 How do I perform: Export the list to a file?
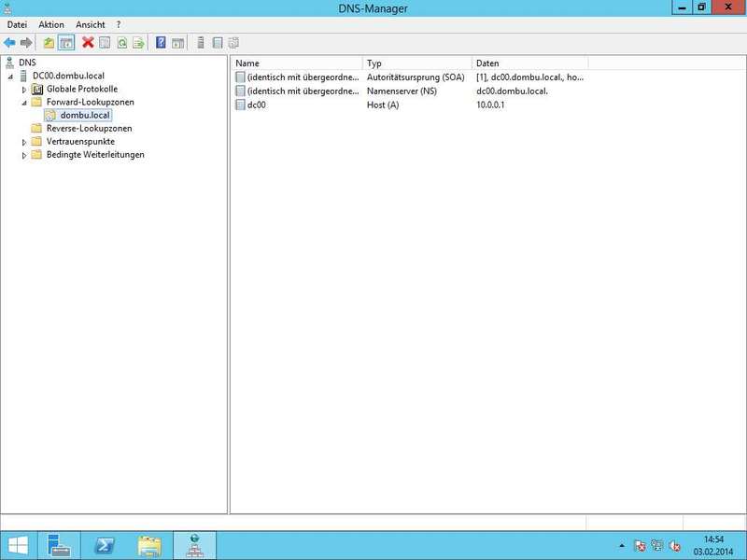point(138,43)
